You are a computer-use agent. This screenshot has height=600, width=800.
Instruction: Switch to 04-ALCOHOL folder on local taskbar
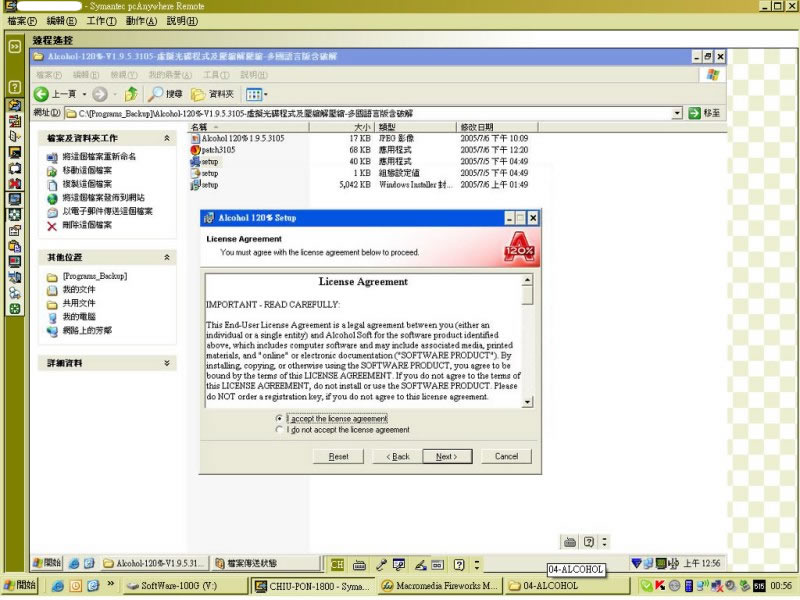tap(567, 586)
